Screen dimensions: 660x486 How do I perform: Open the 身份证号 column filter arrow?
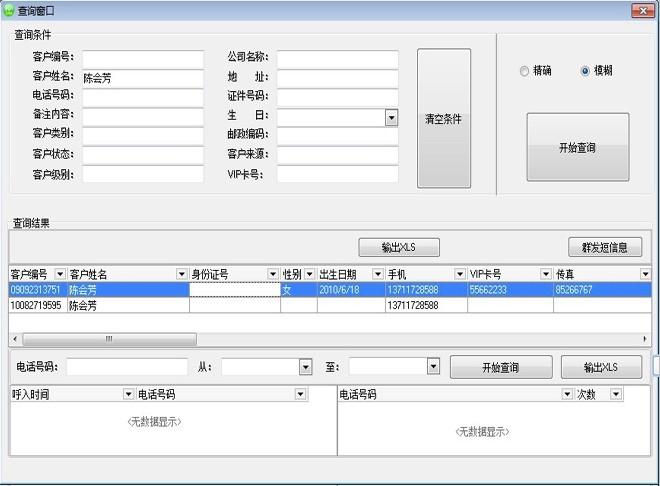pos(272,274)
